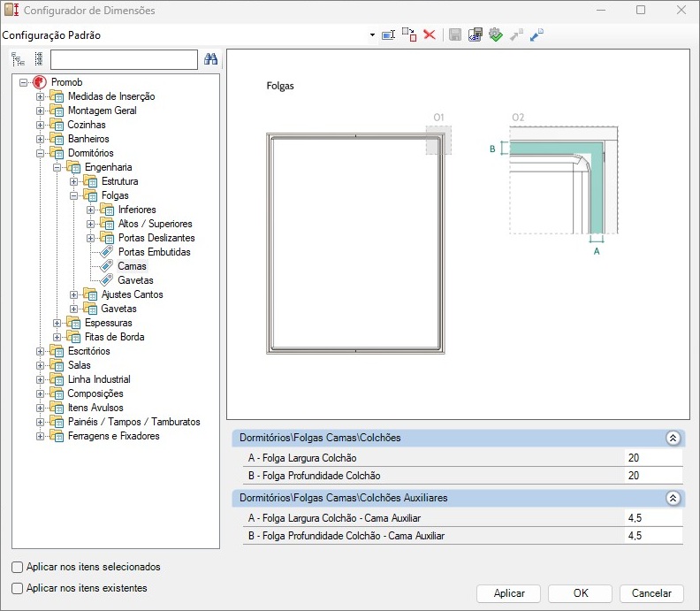Collapse the Colchões Auxiliares section chevron
The height and width of the screenshot is (611, 700).
673,498
